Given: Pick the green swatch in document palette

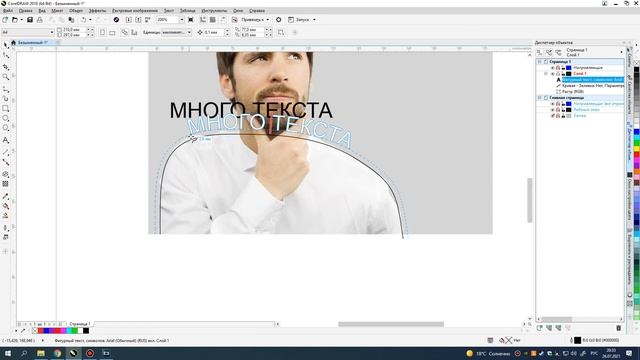Looking at the screenshot, I should click(74, 331).
